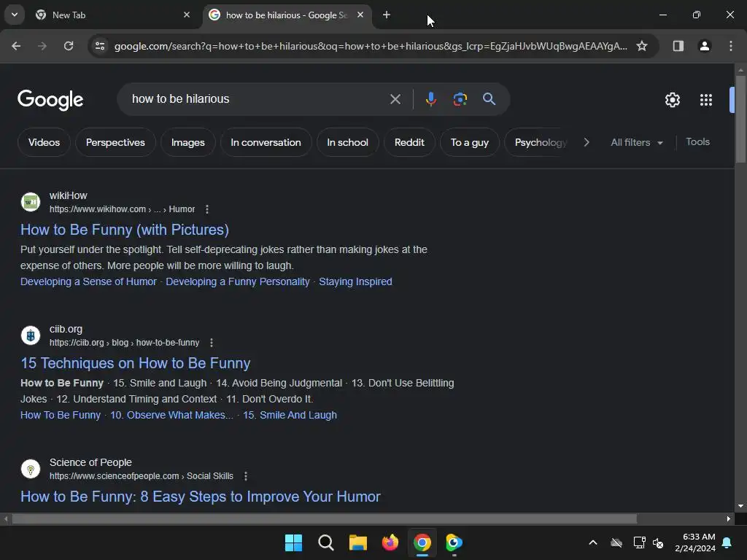This screenshot has width=747, height=560.
Task: Open File Explorer from taskbar
Action: click(357, 542)
